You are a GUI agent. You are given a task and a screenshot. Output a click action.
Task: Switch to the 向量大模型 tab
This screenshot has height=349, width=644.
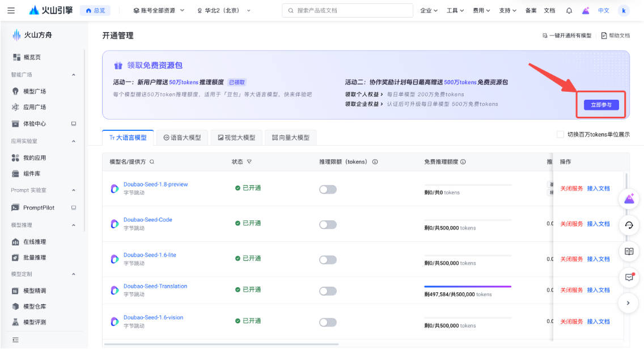291,138
